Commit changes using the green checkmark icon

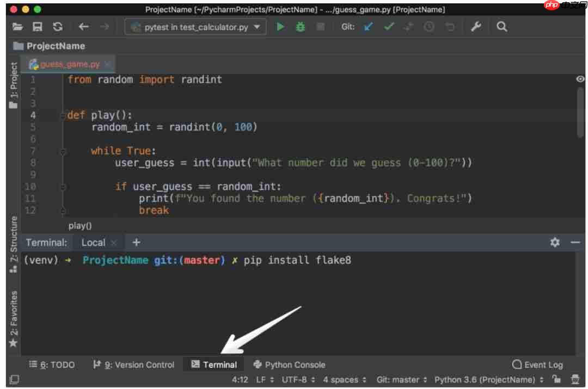click(x=388, y=26)
